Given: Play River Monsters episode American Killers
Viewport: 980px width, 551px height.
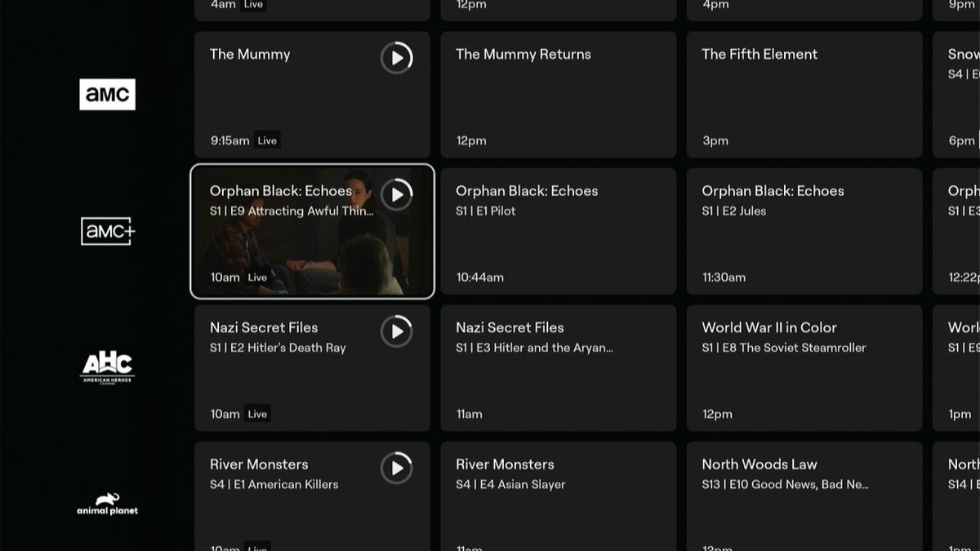Looking at the screenshot, I should [x=397, y=468].
